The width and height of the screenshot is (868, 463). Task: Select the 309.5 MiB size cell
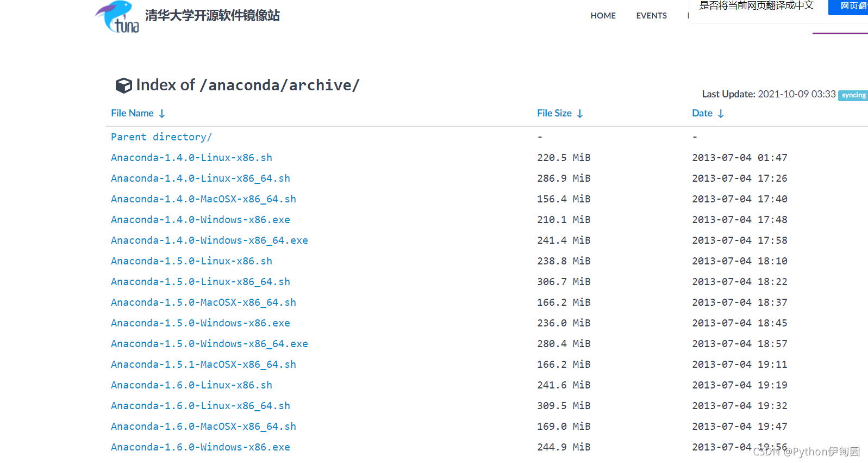[x=564, y=406]
